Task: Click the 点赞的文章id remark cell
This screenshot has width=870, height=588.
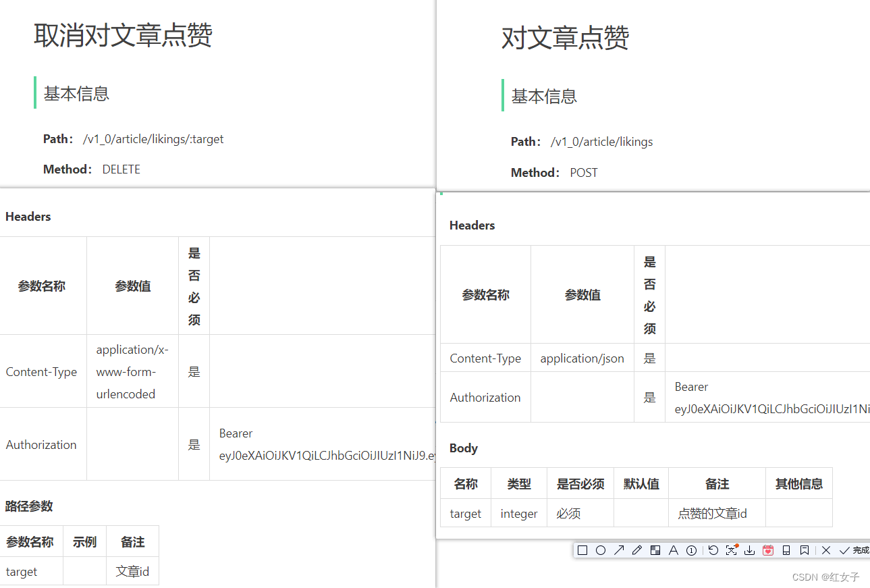Action: coord(717,514)
